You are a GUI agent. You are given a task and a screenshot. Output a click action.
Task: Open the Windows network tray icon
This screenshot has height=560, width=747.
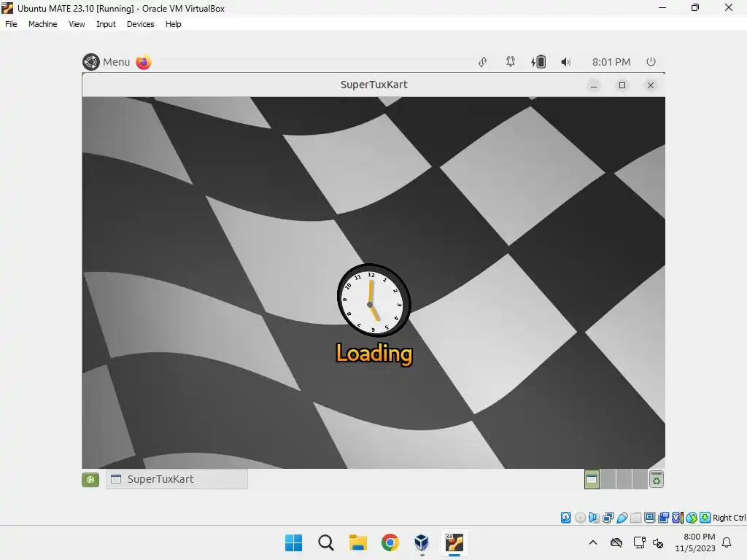639,542
